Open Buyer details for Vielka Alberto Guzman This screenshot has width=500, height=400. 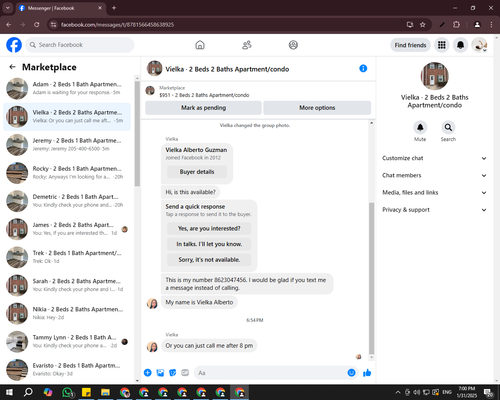pos(197,172)
